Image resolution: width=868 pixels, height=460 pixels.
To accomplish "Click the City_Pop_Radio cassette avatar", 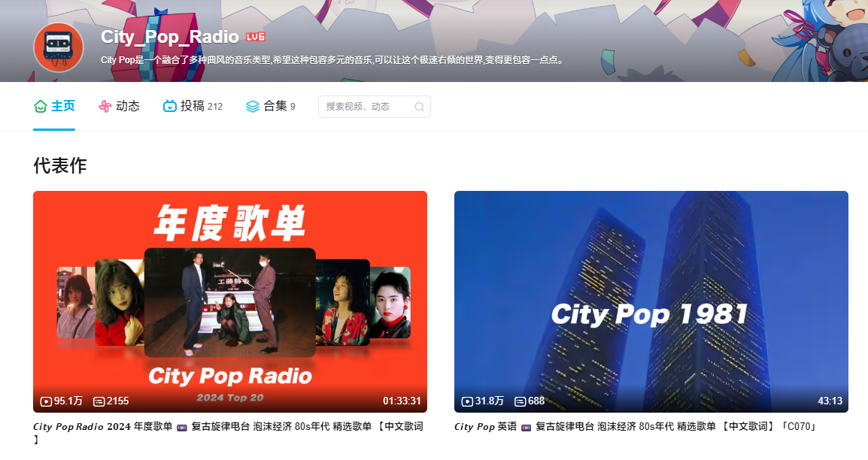I will pos(58,47).
